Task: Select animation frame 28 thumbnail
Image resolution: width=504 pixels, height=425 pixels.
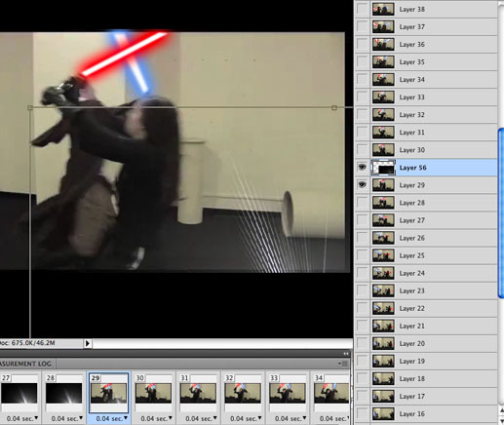Action: [63, 393]
